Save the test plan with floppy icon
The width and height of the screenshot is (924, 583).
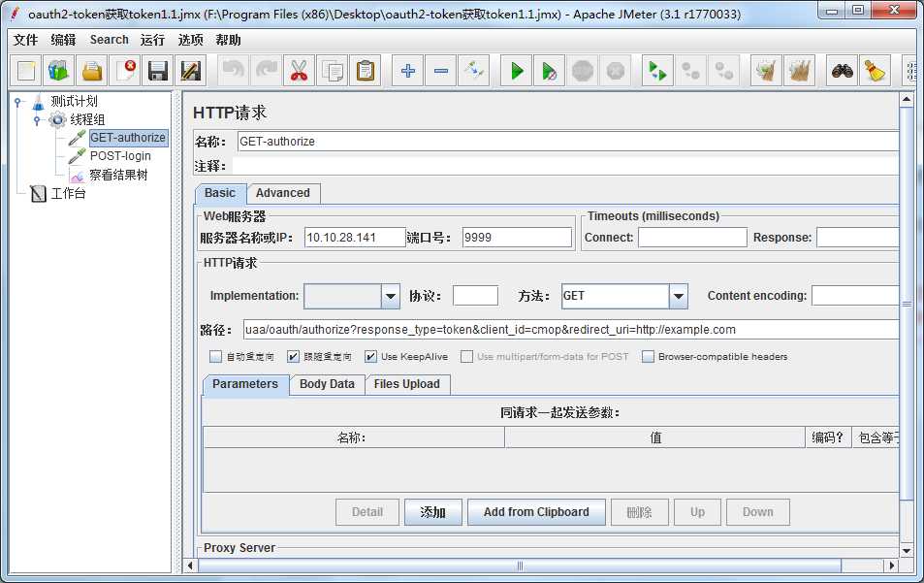tap(158, 71)
